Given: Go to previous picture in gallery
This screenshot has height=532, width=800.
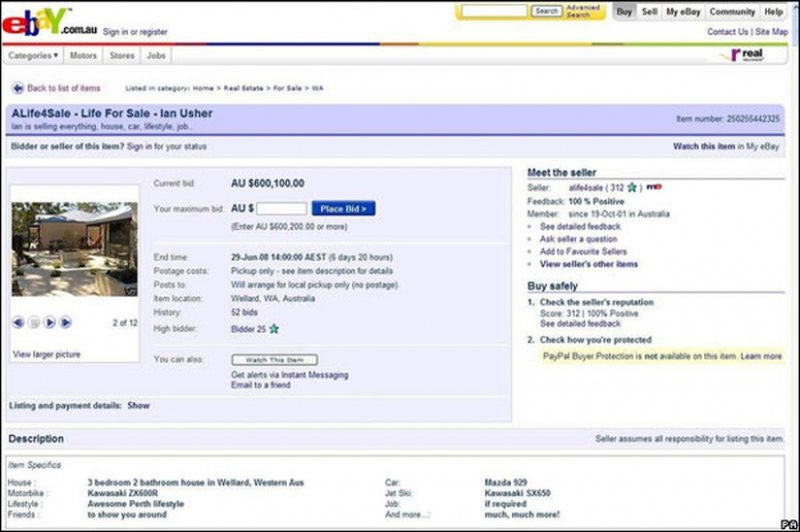Looking at the screenshot, I should pyautogui.click(x=18, y=322).
